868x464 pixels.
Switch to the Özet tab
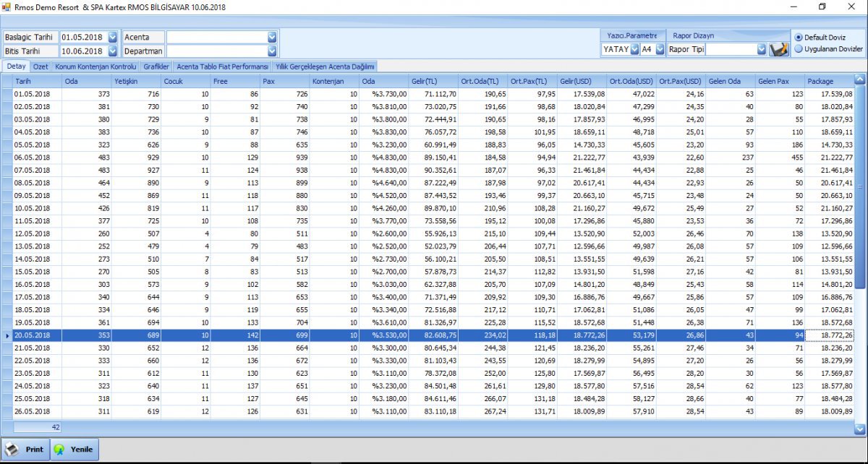[41, 66]
